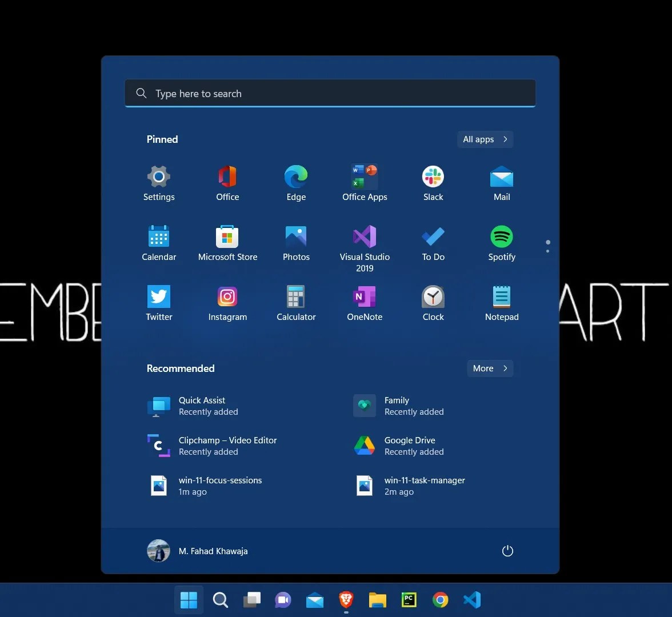The image size is (672, 617).
Task: Launch the Office pinned app
Action: click(x=227, y=183)
